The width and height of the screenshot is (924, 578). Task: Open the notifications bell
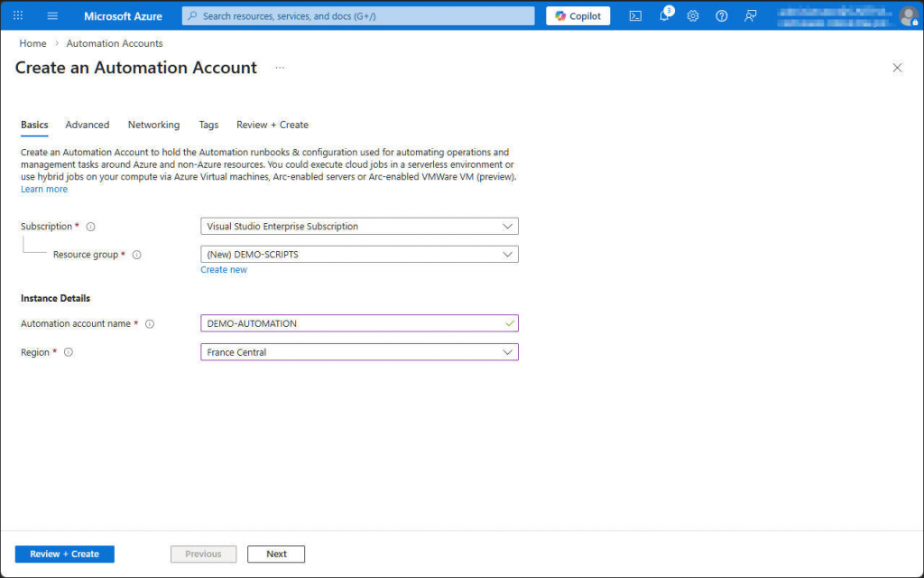tap(665, 15)
